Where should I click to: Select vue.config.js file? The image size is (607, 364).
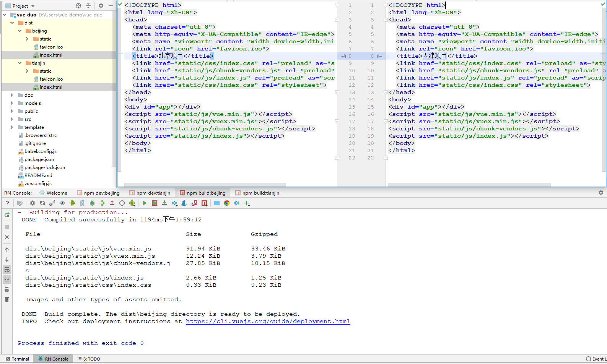point(38,184)
